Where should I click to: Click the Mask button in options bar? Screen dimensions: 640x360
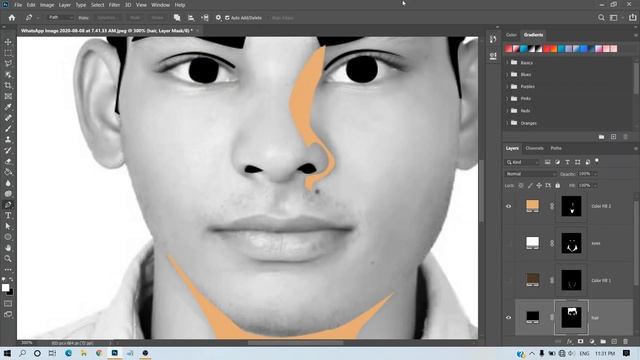pyautogui.click(x=135, y=18)
